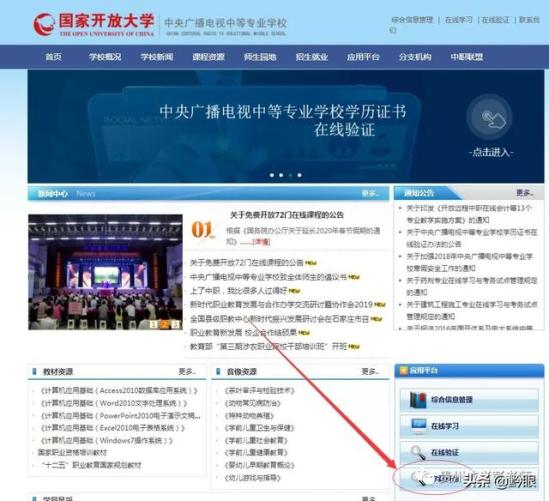The image size is (549, 501).
Task: Click the hand pointer icon on the banner
Action: click(493, 119)
